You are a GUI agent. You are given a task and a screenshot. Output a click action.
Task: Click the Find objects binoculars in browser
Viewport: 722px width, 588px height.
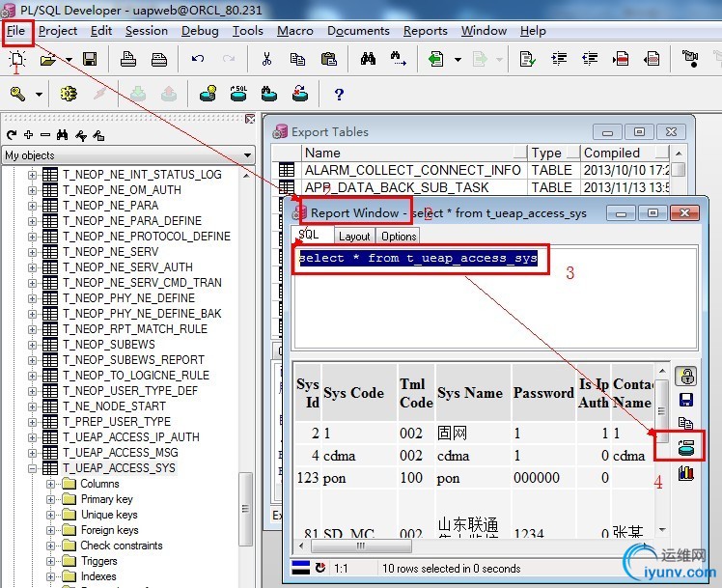(62, 134)
